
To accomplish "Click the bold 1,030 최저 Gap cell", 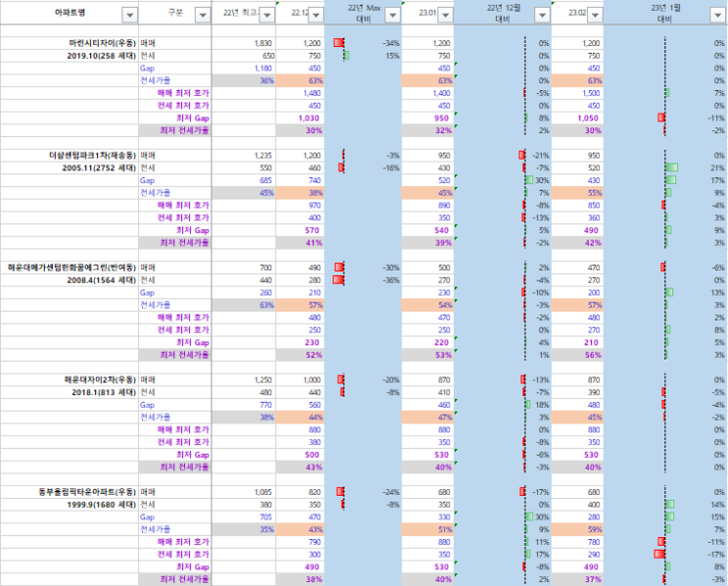I will pyautogui.click(x=301, y=119).
